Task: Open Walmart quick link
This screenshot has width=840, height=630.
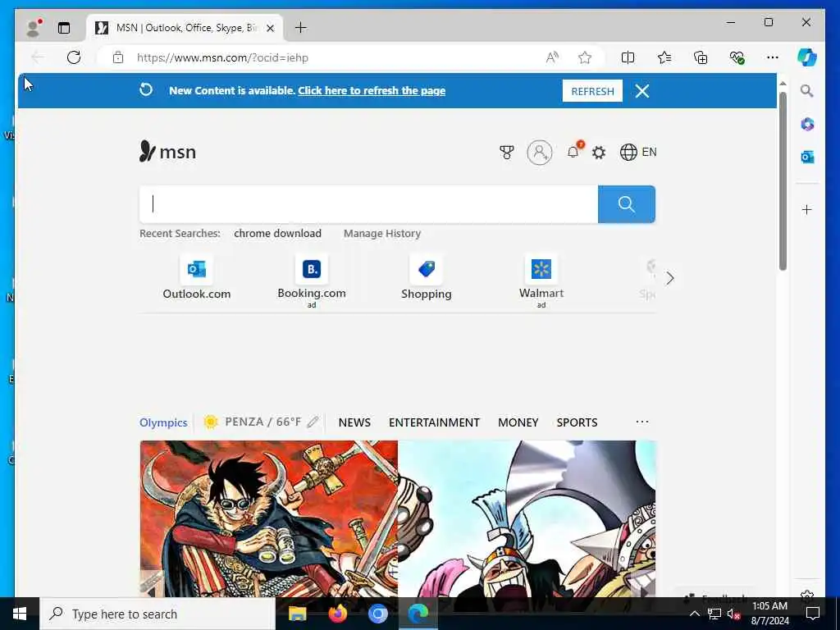Action: 541,281
